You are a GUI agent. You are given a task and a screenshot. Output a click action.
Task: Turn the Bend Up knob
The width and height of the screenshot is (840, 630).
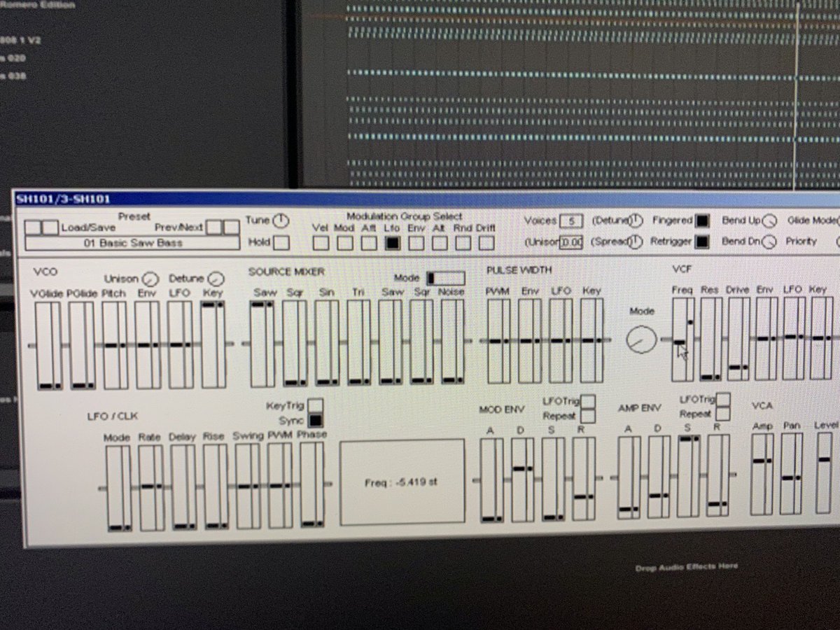[x=769, y=220]
